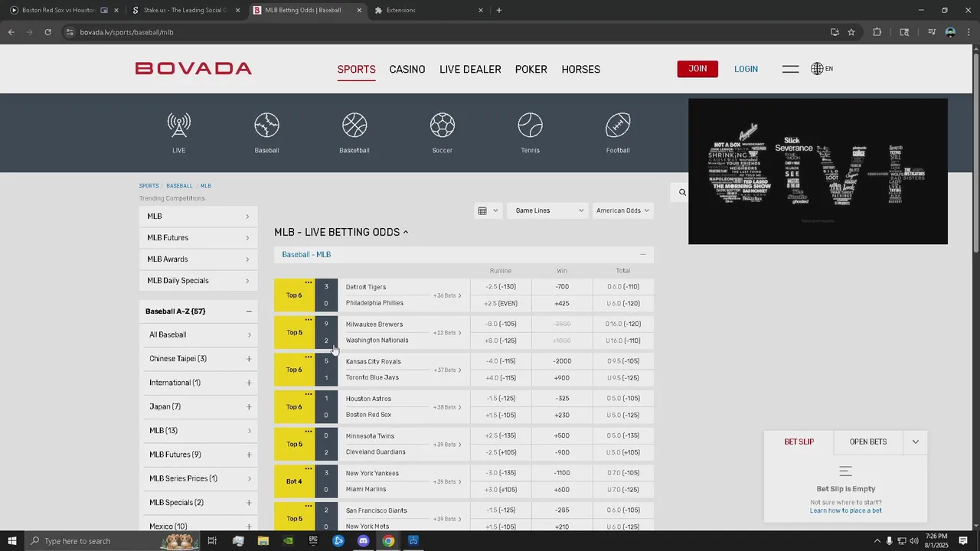Open File Explorer from taskbar

coord(263,541)
